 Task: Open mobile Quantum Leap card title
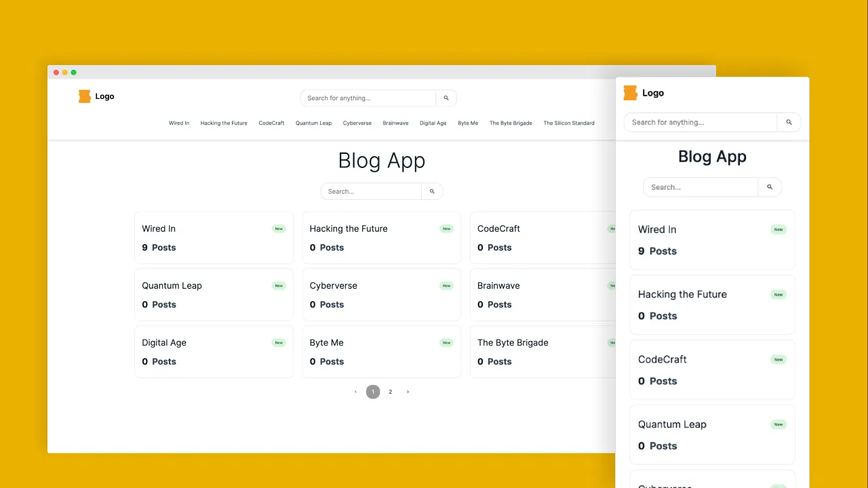pos(672,425)
